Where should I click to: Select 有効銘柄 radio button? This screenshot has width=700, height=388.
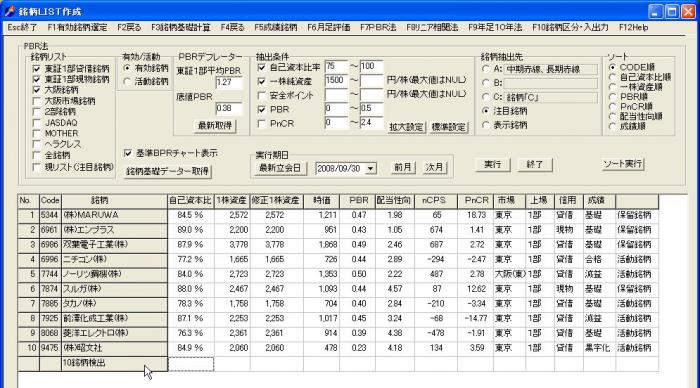pyautogui.click(x=127, y=68)
